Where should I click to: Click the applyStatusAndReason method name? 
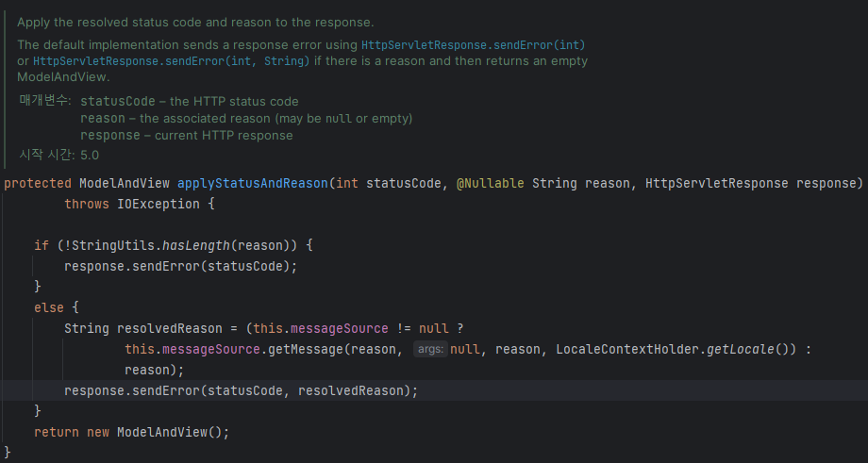pyautogui.click(x=253, y=183)
